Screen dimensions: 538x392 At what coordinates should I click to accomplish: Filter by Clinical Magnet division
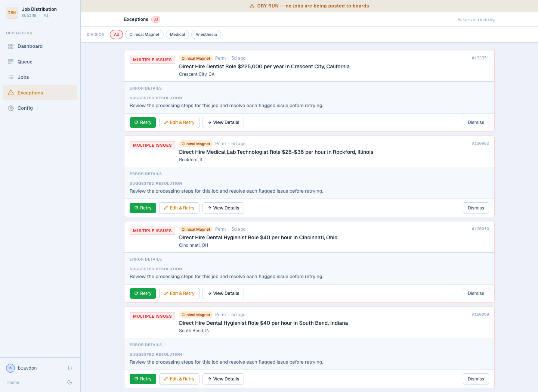(x=144, y=35)
